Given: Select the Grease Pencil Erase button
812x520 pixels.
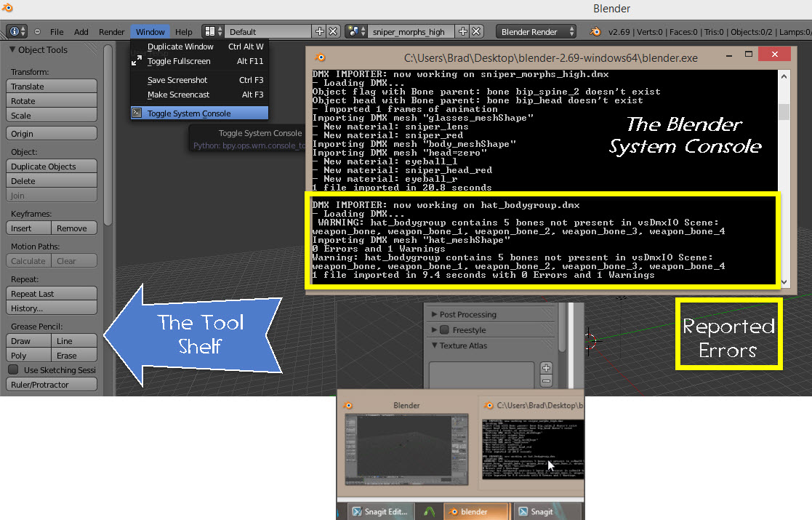Looking at the screenshot, I should pyautogui.click(x=74, y=356).
